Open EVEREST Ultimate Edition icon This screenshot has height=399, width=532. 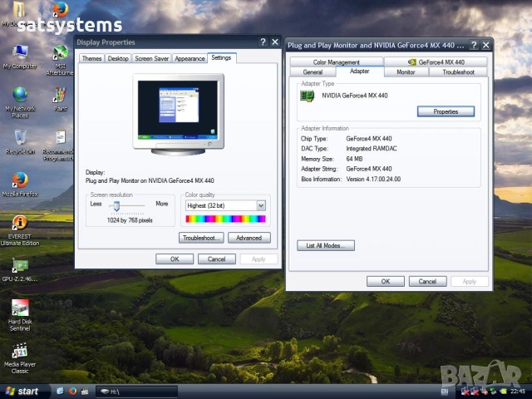click(19, 223)
